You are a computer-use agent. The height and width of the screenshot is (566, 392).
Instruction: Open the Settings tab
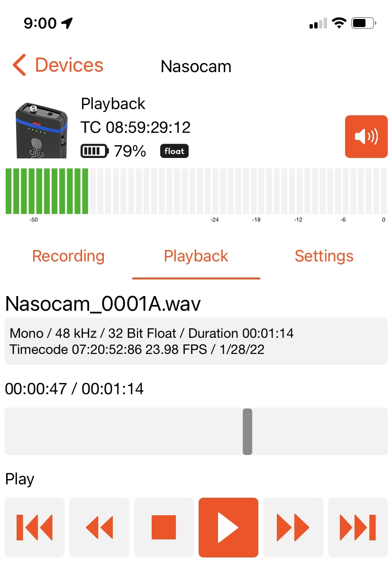point(324,256)
